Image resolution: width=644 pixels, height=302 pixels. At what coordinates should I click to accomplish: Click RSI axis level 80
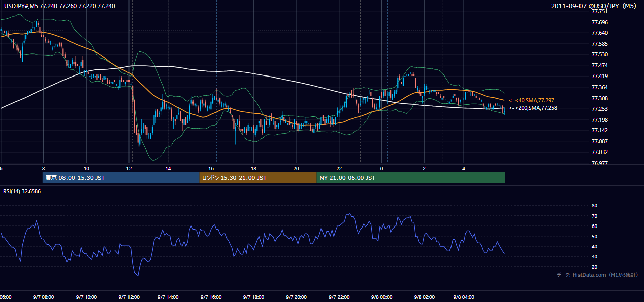[594, 206]
